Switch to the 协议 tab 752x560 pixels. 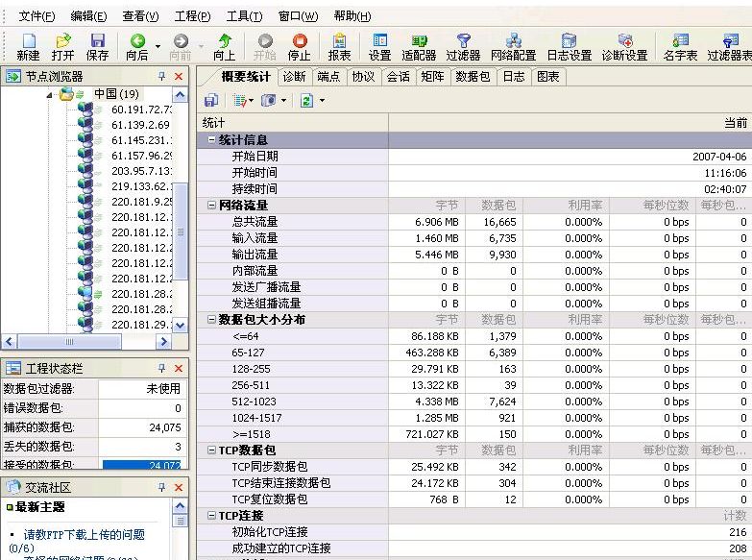[x=363, y=77]
